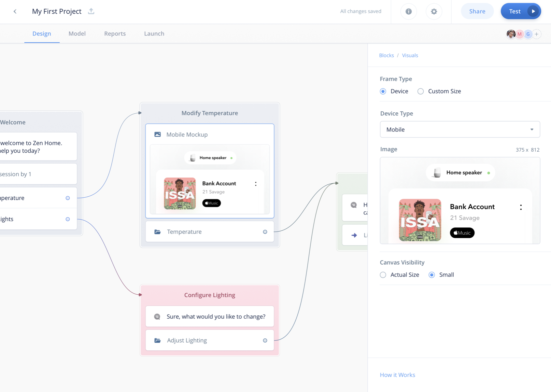Open the project info icon

tap(408, 12)
